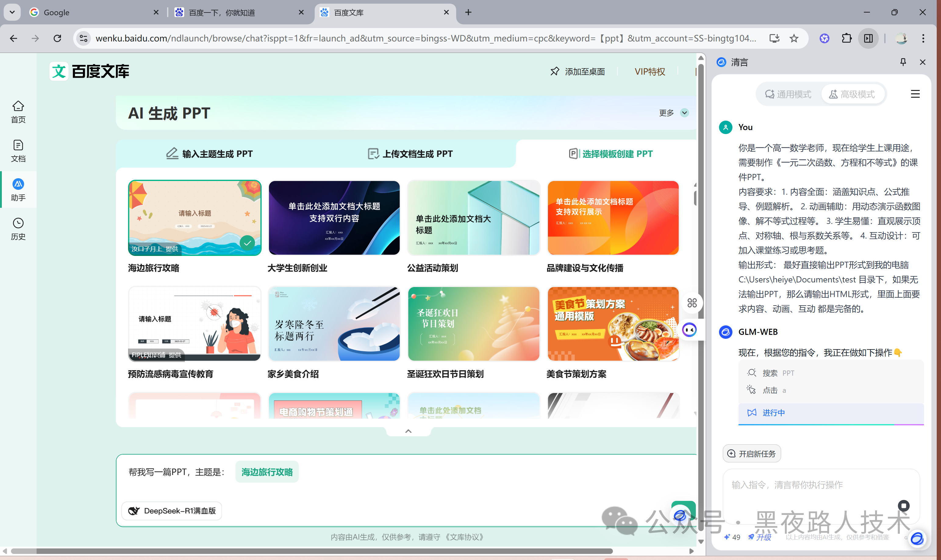The height and width of the screenshot is (560, 941).
Task: Select the 大学生创新创业 template thumbnail
Action: click(334, 218)
